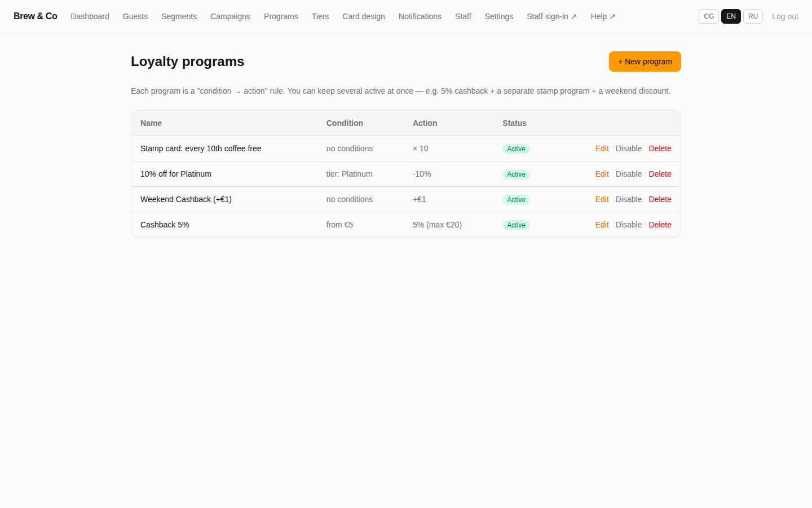
Task: Edit the Stamp card program
Action: click(602, 148)
